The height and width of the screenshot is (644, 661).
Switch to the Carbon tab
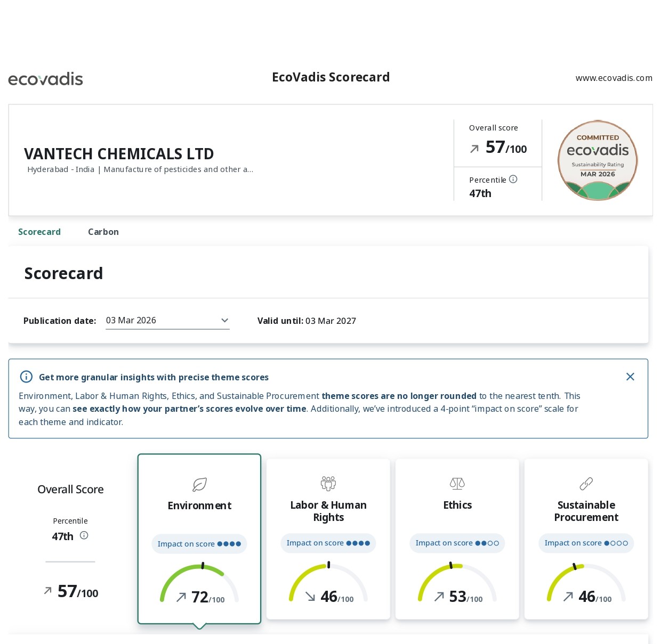tap(103, 232)
